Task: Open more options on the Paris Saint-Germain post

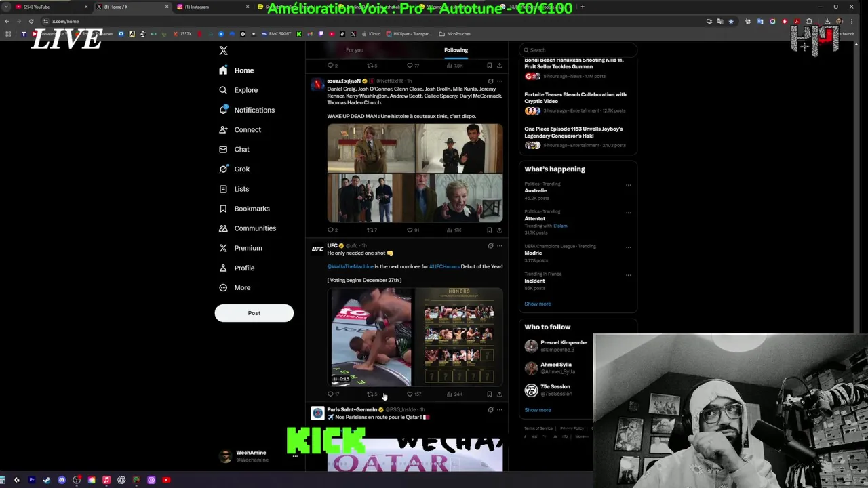Action: pyautogui.click(x=500, y=410)
